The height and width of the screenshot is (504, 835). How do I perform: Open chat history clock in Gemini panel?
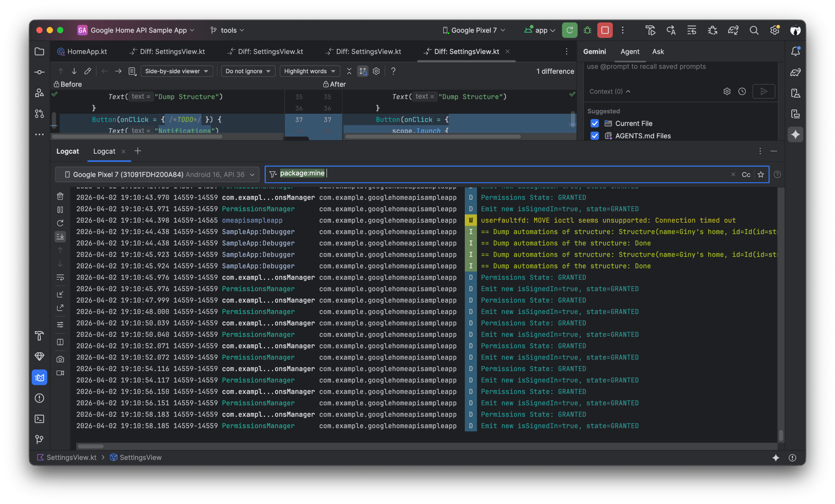pos(742,91)
